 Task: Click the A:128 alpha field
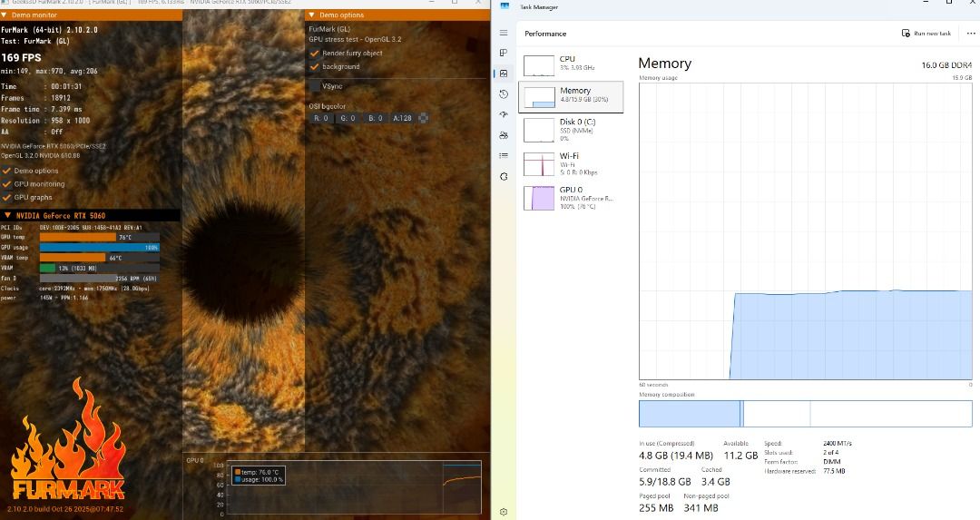tap(403, 118)
